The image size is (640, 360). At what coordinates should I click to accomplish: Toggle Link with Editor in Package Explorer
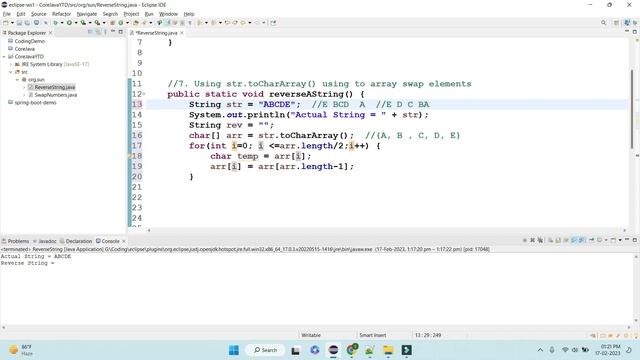[98, 32]
